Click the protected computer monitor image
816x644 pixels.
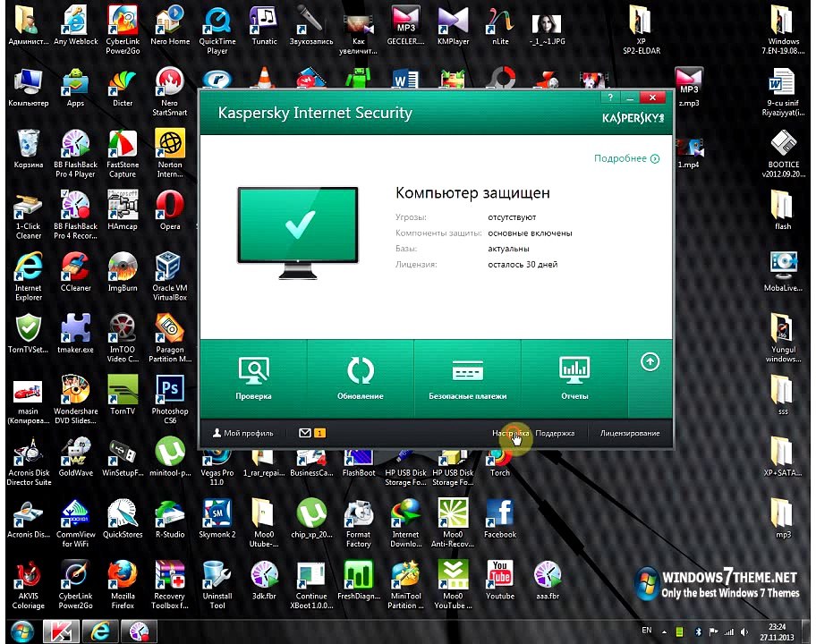click(x=298, y=233)
